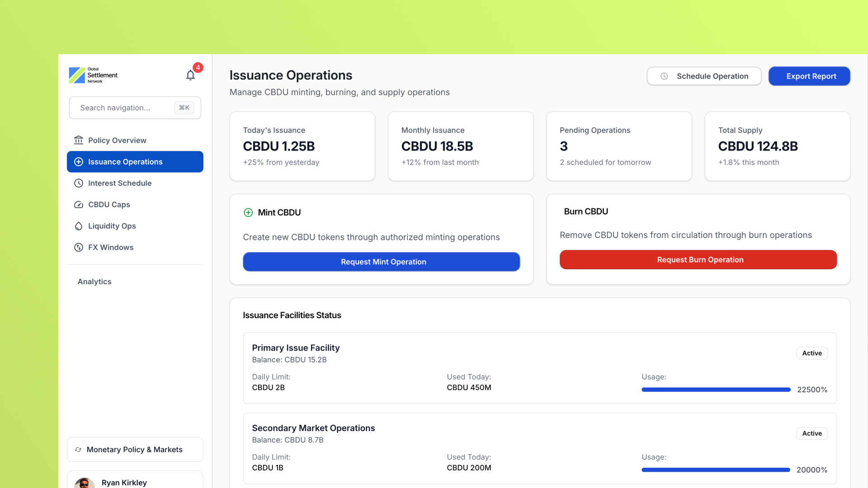Open Liquidity Ops navigation item
The image size is (868, 488).
pos(112,226)
